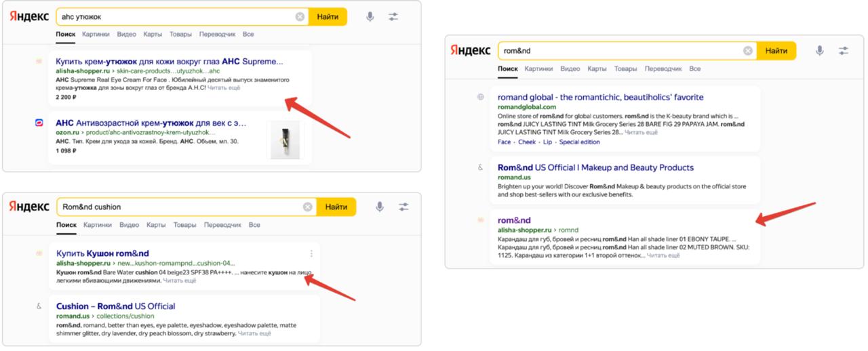Click romandglobal.com URL text
868x351 pixels.
tap(526, 106)
